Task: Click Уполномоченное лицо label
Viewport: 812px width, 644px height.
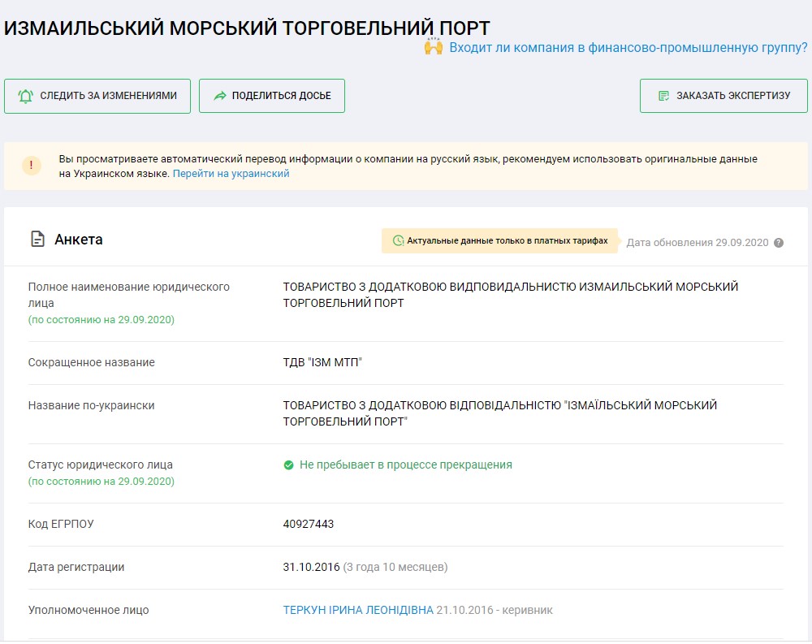Action: pyautogui.click(x=89, y=610)
